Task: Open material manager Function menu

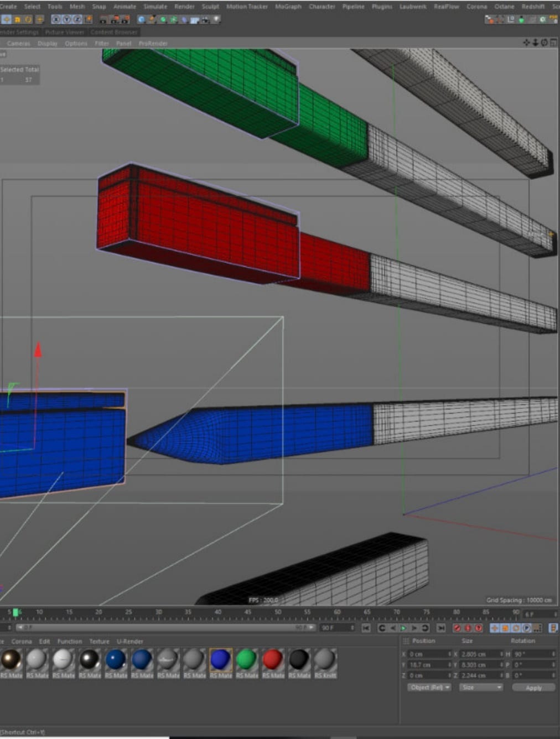Action: coord(70,642)
